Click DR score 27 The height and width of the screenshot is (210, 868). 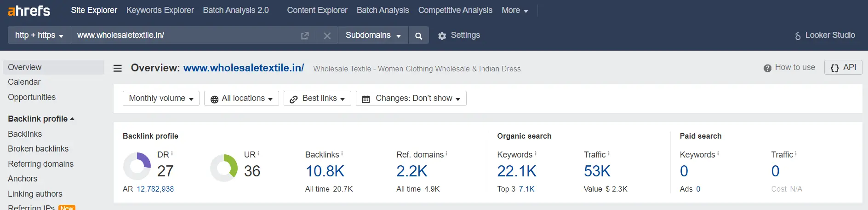(166, 171)
